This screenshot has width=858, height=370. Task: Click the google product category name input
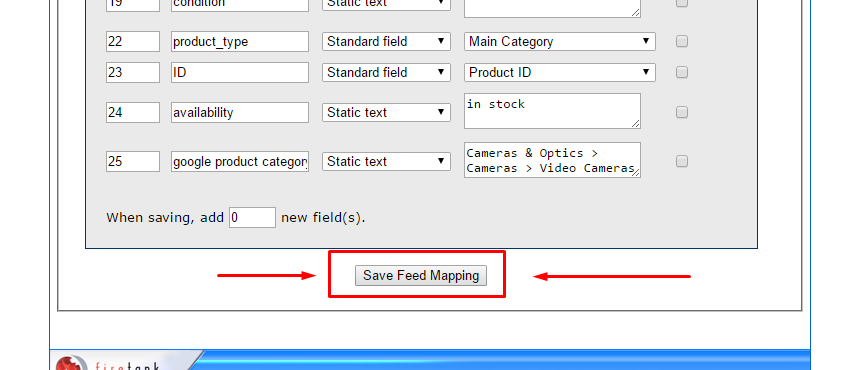240,161
